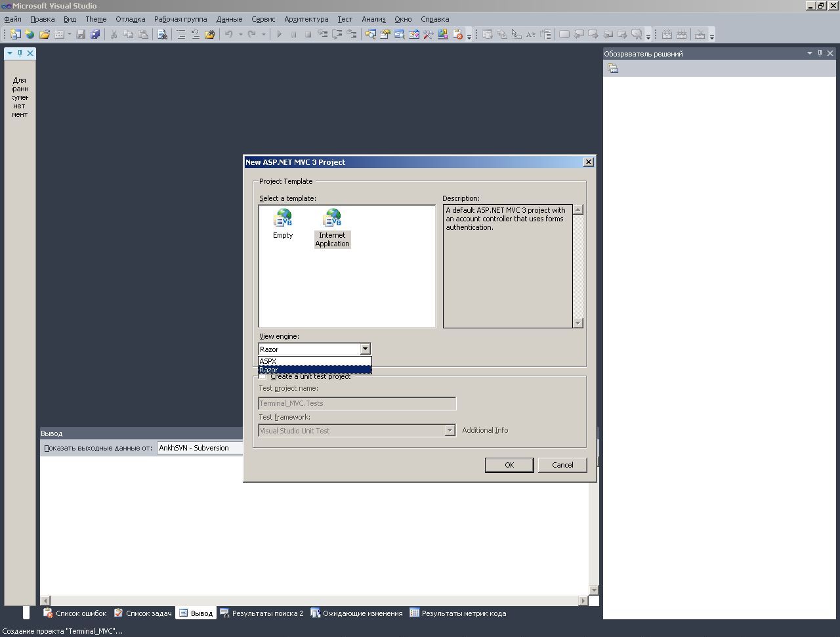Close the Solution Explorer panel

pos(830,53)
